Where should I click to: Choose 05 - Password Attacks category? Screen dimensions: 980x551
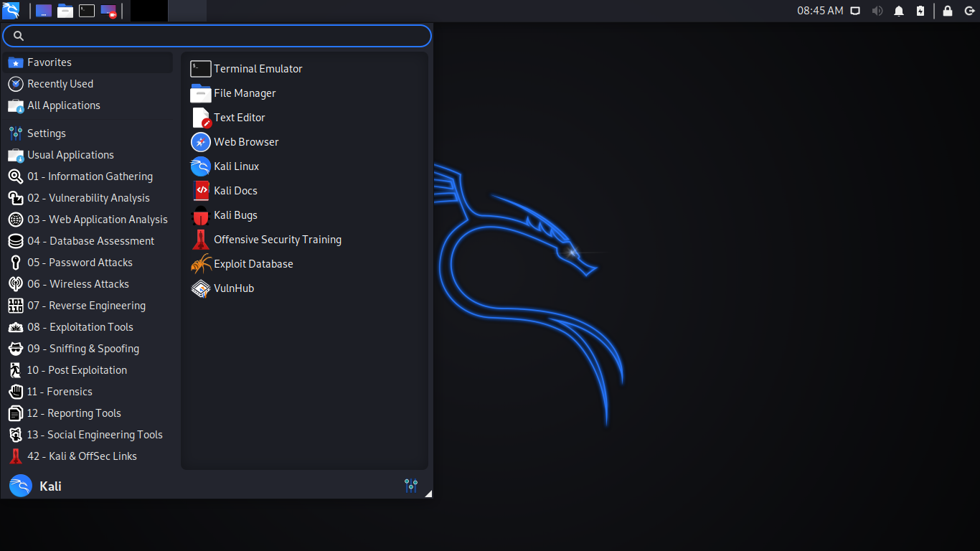click(88, 263)
